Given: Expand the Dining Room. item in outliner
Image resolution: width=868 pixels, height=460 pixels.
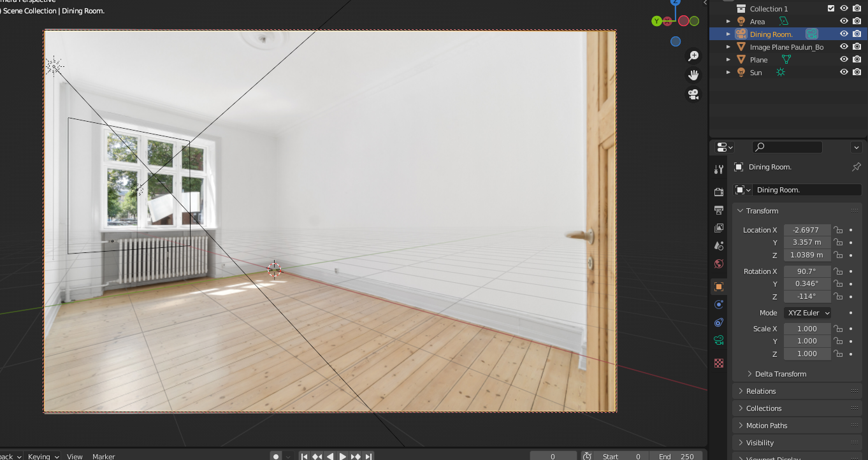Looking at the screenshot, I should (x=728, y=34).
